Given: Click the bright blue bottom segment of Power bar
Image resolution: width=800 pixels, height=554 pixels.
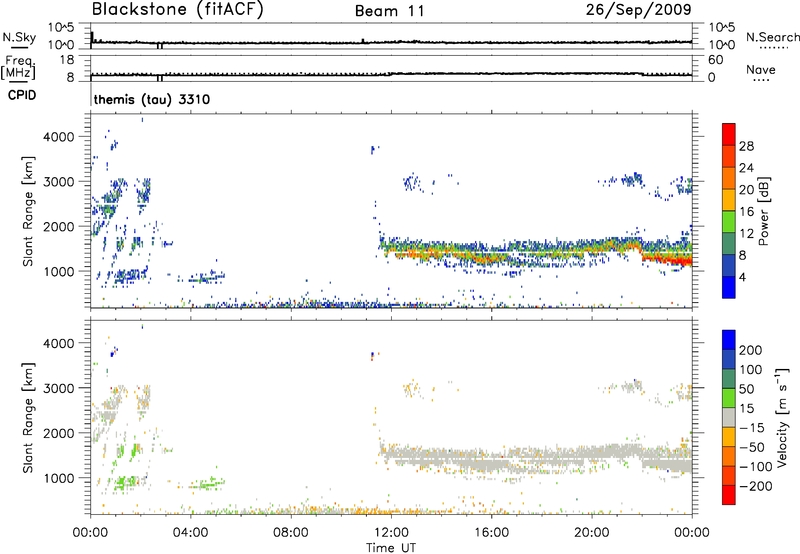Looking at the screenshot, I should pyautogui.click(x=729, y=287).
